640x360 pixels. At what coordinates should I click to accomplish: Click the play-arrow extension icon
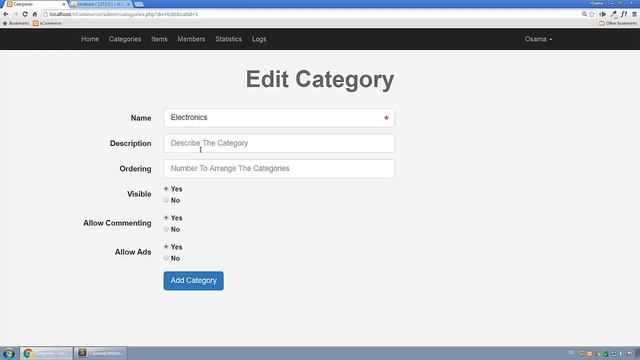coord(602,14)
